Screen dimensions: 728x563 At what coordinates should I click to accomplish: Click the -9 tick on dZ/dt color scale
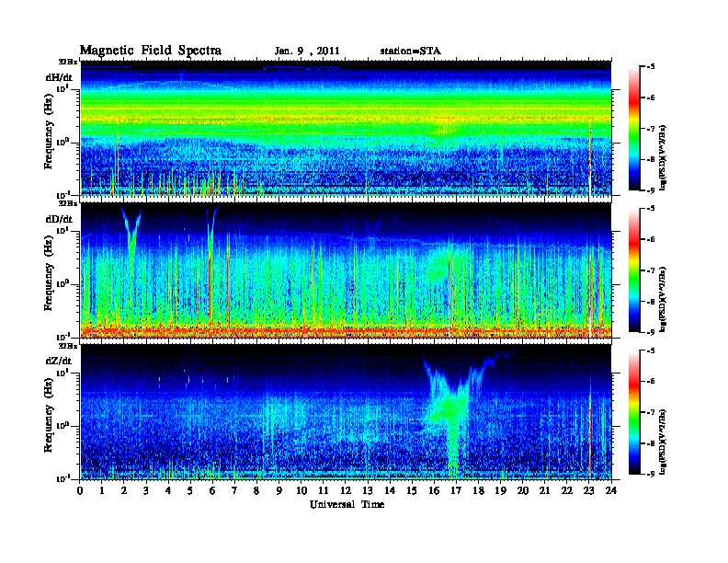(x=651, y=474)
